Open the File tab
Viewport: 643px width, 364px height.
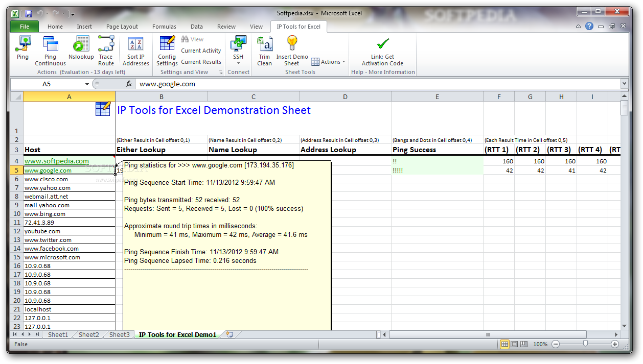24,27
